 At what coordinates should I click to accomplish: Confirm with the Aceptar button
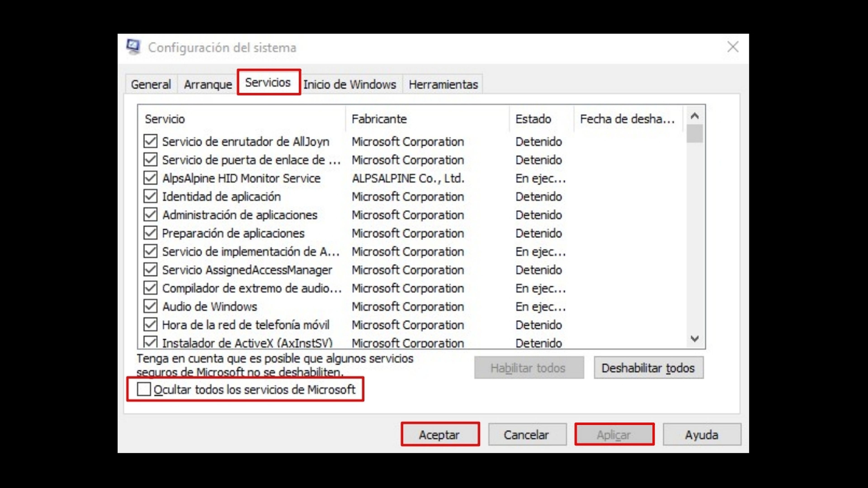pyautogui.click(x=440, y=434)
